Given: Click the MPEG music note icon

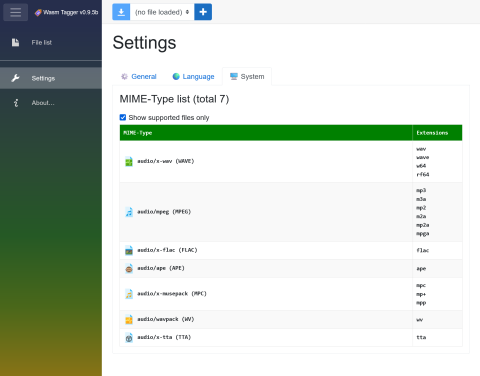Looking at the screenshot, I should click(x=129, y=212).
